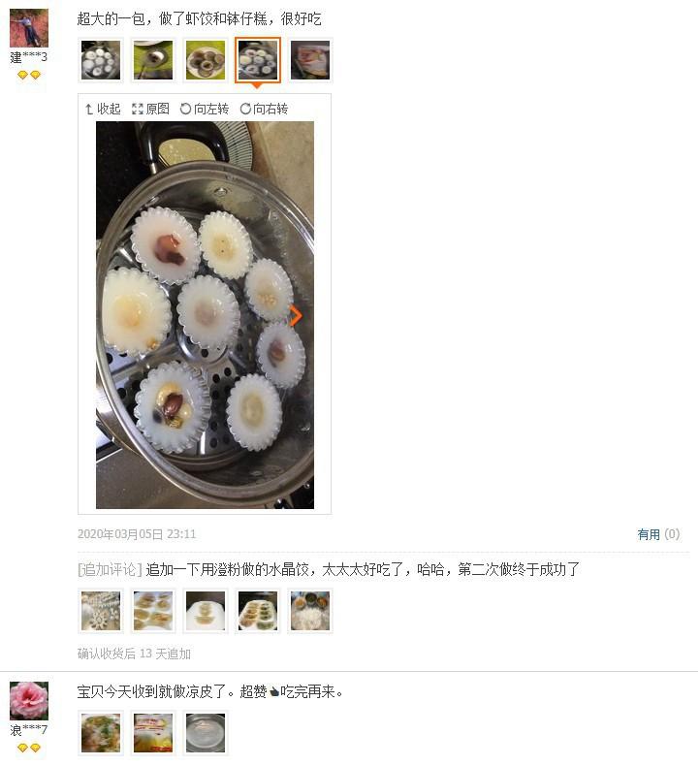The width and height of the screenshot is (700, 766).
Task: Open fourth follow-up thumbnail with tray
Action: 258,611
